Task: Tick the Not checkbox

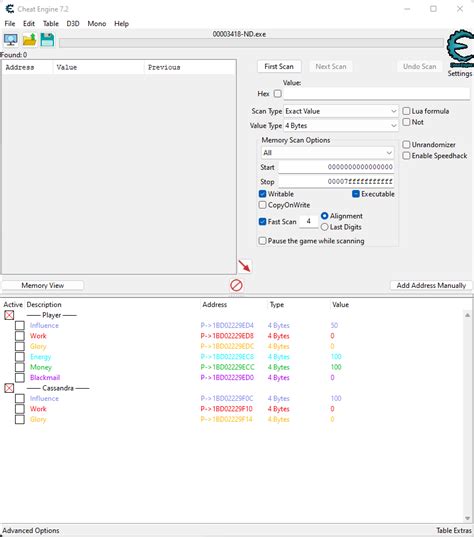Action: 406,122
